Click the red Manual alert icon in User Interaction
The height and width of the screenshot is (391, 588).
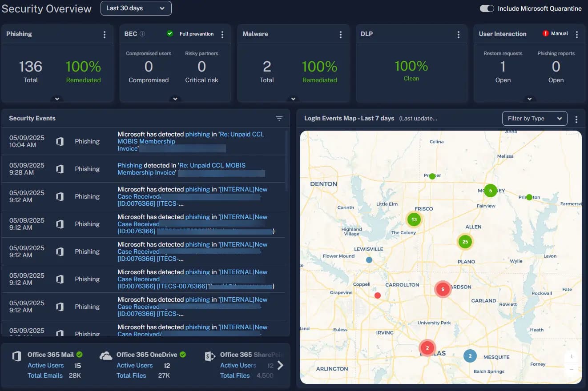tap(546, 33)
